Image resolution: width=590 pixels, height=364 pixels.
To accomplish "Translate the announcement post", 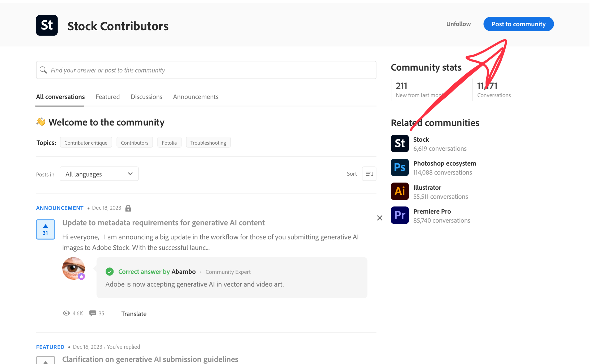I will tap(134, 314).
